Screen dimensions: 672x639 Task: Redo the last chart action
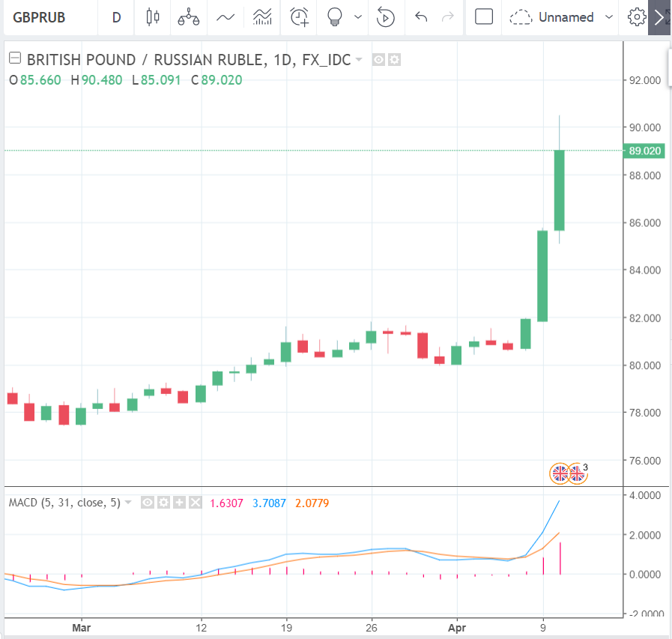(448, 17)
